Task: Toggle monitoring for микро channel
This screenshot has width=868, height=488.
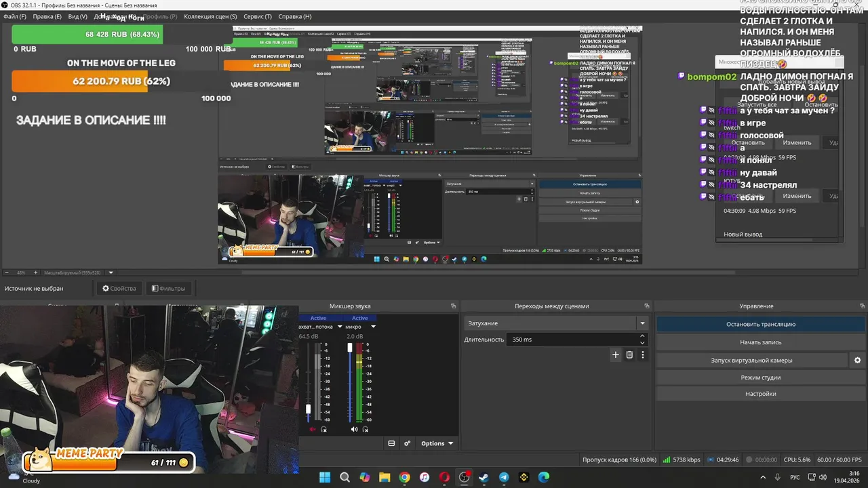Action: coord(366,429)
